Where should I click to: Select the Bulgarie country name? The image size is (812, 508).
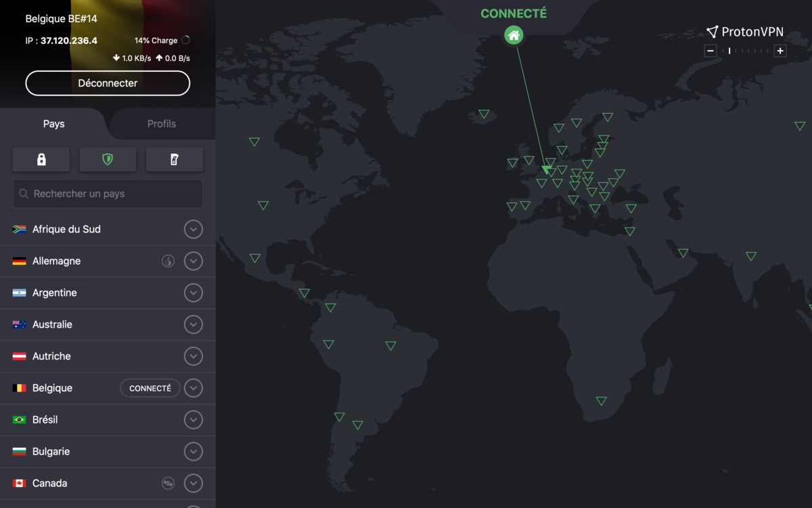(x=51, y=452)
